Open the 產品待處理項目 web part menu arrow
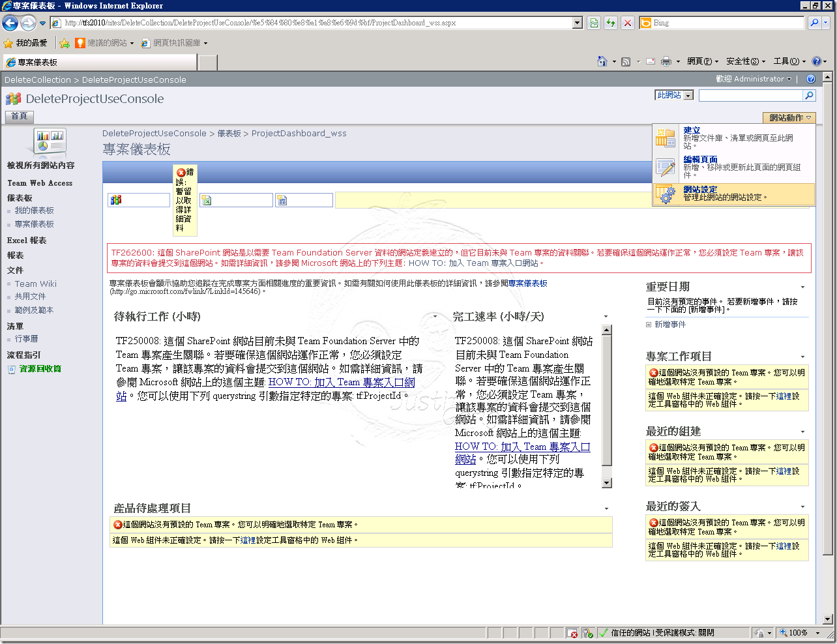Image resolution: width=837 pixels, height=644 pixels. pyautogui.click(x=606, y=509)
